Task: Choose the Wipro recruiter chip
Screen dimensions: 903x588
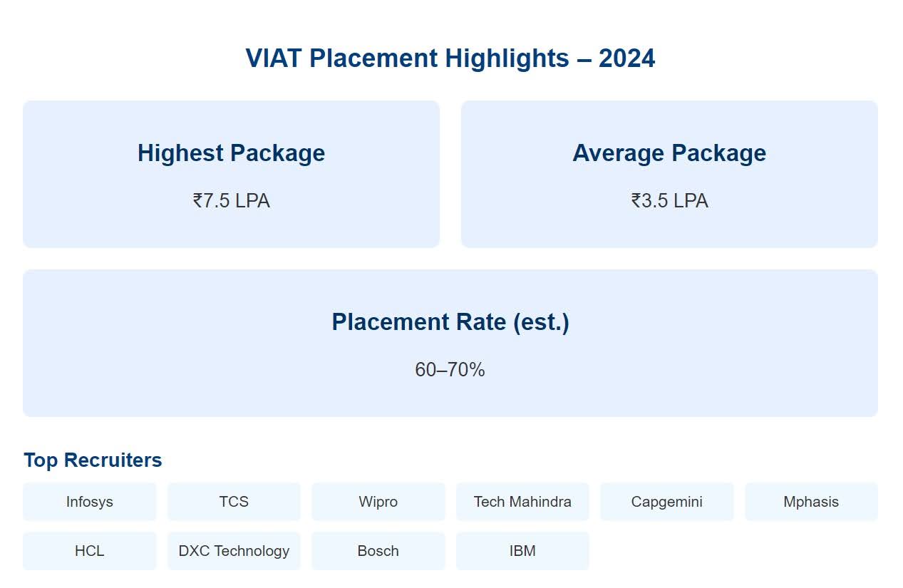Action: 378,502
